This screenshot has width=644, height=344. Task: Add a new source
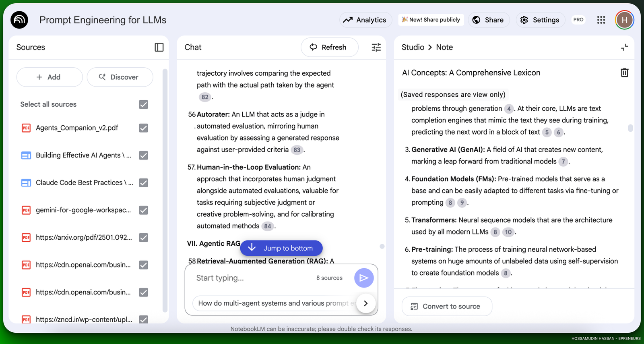coord(50,77)
